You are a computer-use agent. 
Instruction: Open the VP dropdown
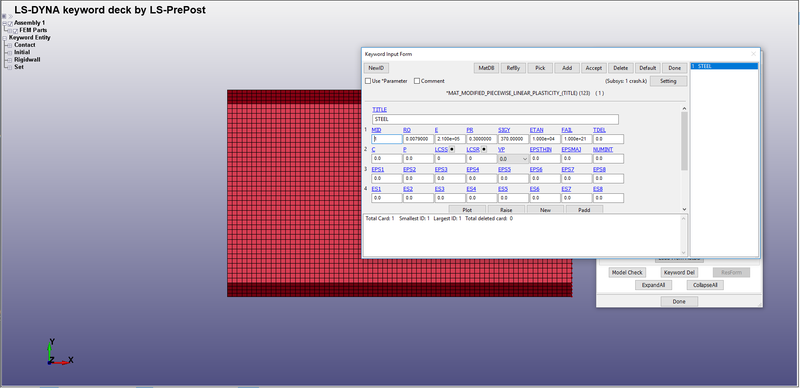pyautogui.click(x=513, y=159)
